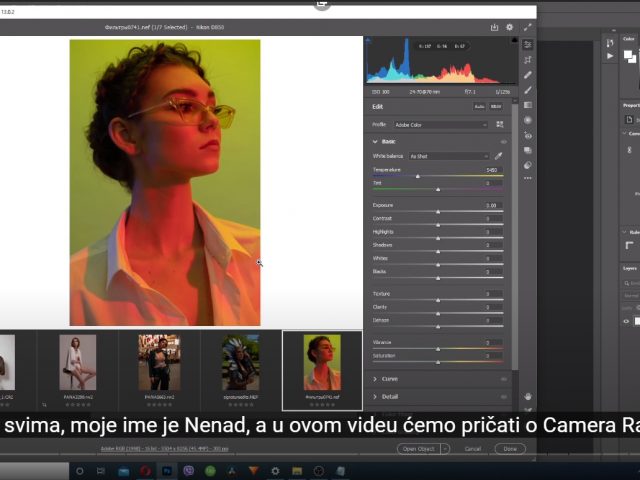Click the Photoshop history panel icon

point(610,43)
